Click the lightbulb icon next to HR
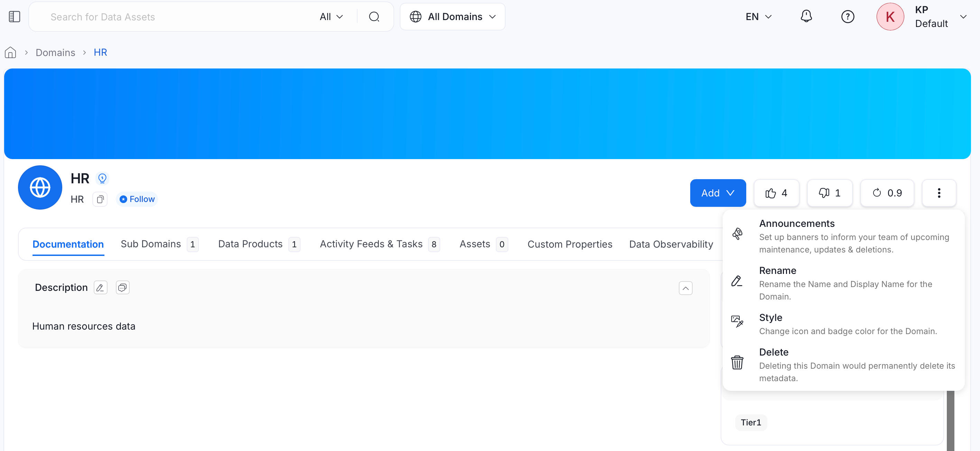This screenshot has height=451, width=980. [x=102, y=178]
